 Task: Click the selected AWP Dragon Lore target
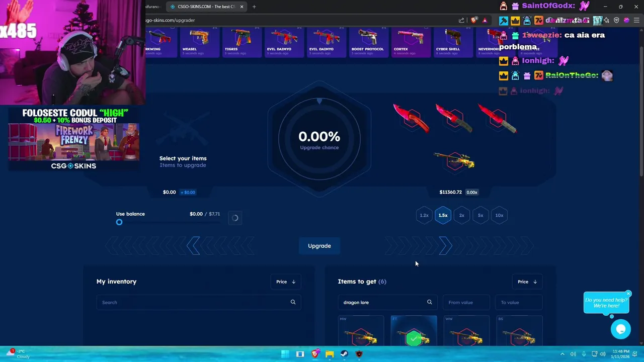(454, 161)
